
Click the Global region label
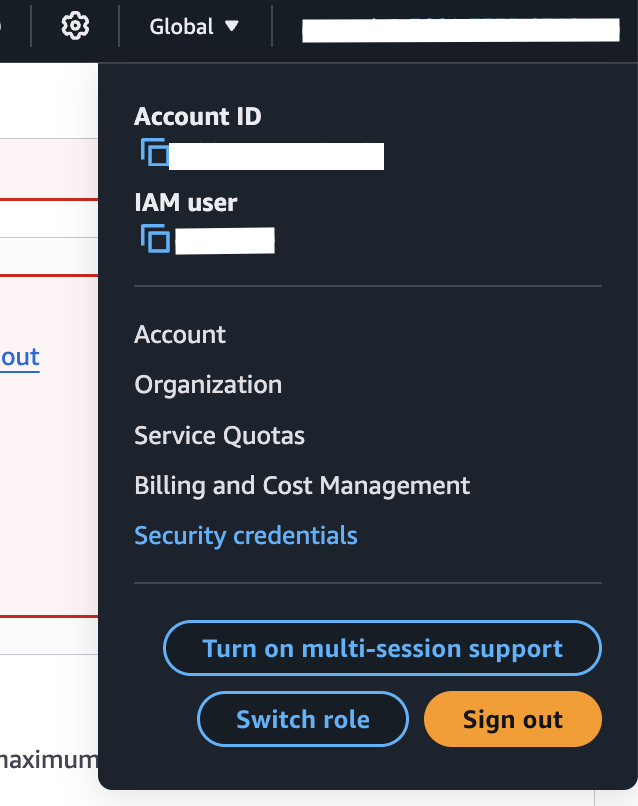pos(181,27)
